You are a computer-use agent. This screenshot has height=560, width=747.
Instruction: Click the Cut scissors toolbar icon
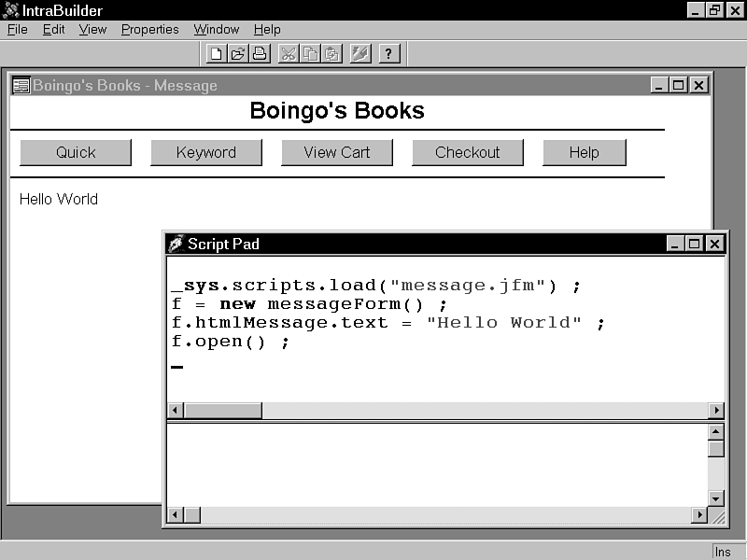(289, 53)
